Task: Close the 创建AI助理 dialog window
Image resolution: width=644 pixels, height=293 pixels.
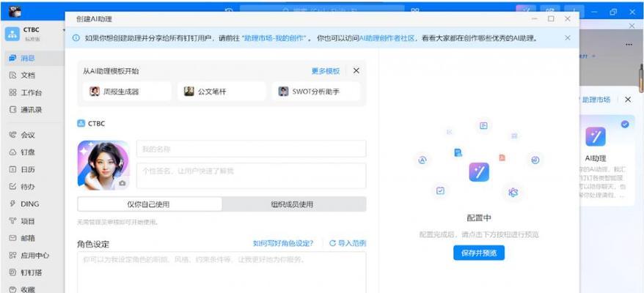Action: (x=567, y=19)
